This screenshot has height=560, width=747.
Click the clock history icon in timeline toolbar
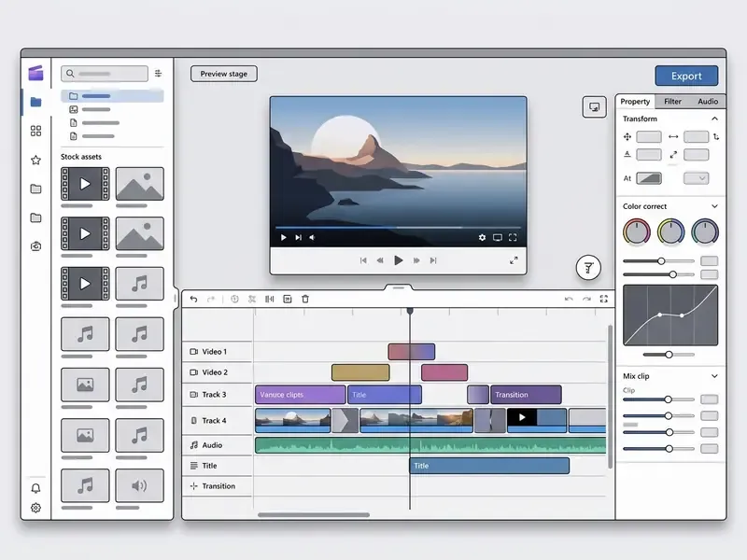click(x=234, y=299)
